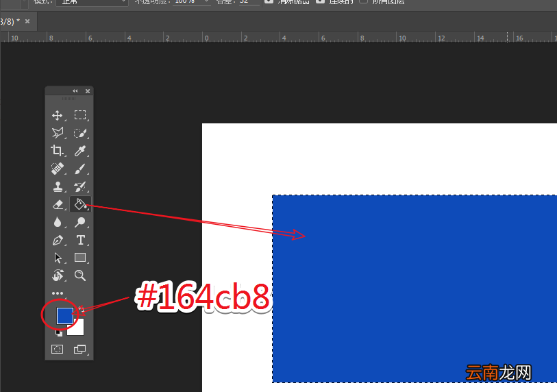Image resolution: width=557 pixels, height=392 pixels.
Task: Expand the opacity percentage dropdown arrow
Action: [x=206, y=2]
